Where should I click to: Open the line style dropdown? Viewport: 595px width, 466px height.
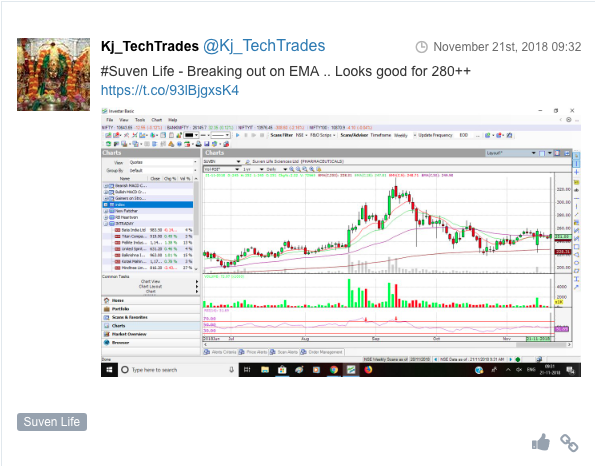click(x=220, y=135)
